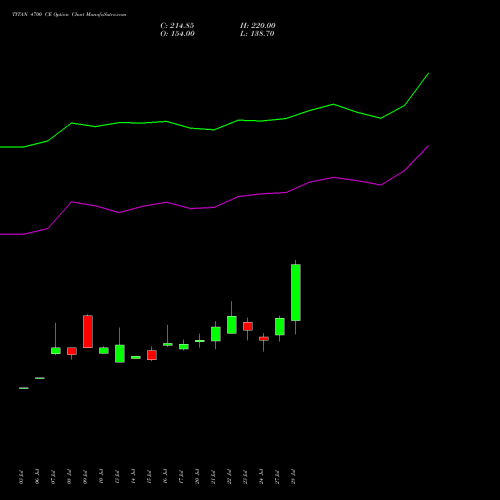Click the close value 'C: 214.85'
The height and width of the screenshot is (500, 500).
tap(177, 26)
